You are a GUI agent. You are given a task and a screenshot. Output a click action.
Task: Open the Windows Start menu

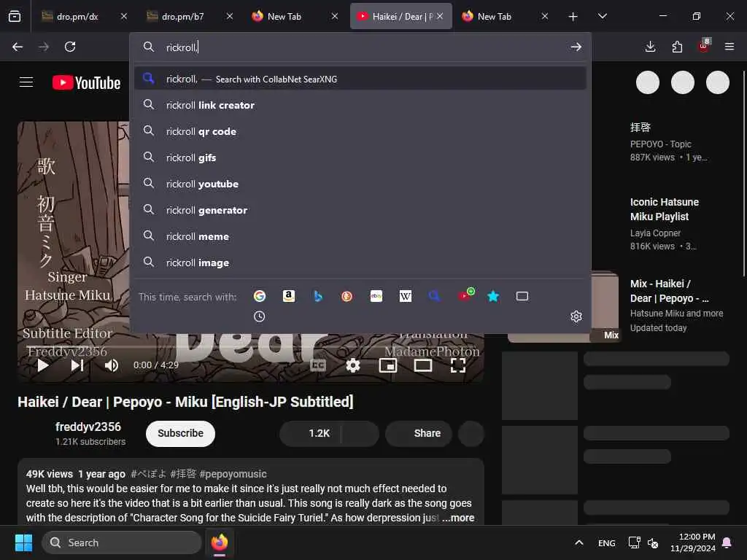click(x=23, y=542)
